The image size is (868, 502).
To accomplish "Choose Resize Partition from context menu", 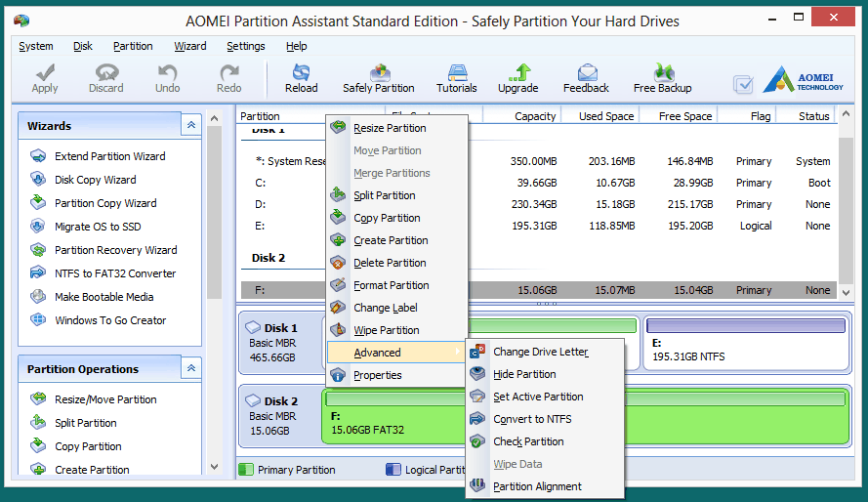I will [397, 128].
